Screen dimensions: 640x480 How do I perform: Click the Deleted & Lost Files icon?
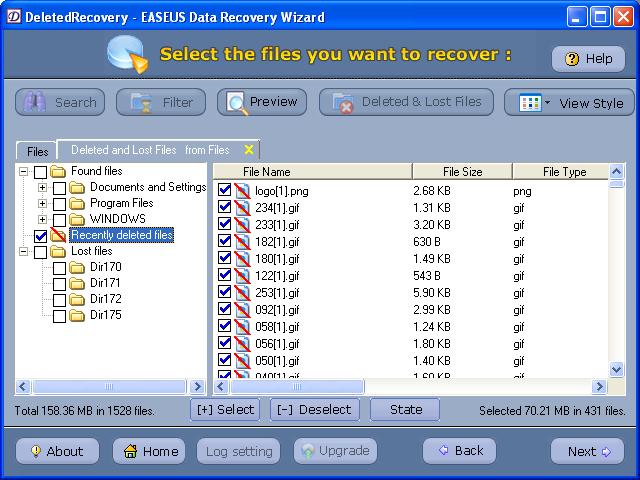(343, 103)
